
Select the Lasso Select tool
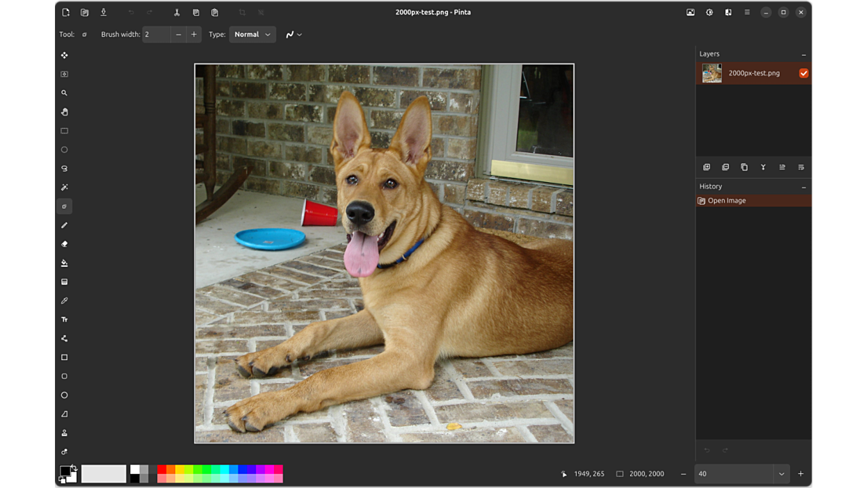pos(65,169)
